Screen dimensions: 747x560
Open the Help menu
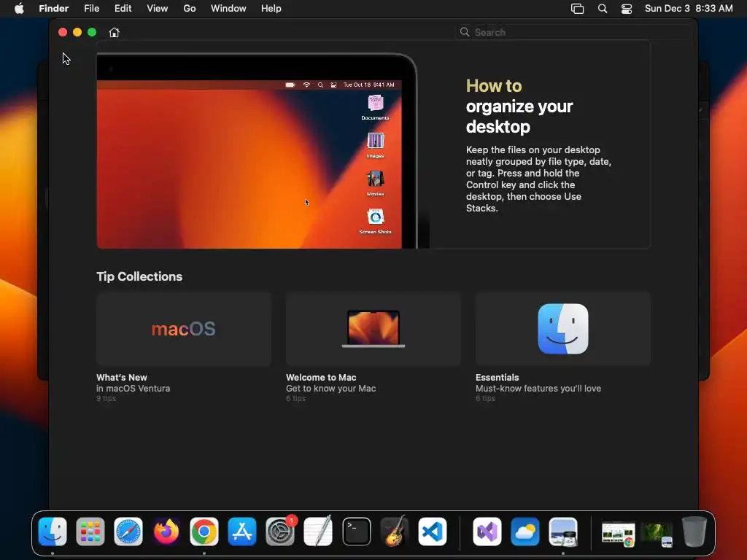pyautogui.click(x=271, y=9)
